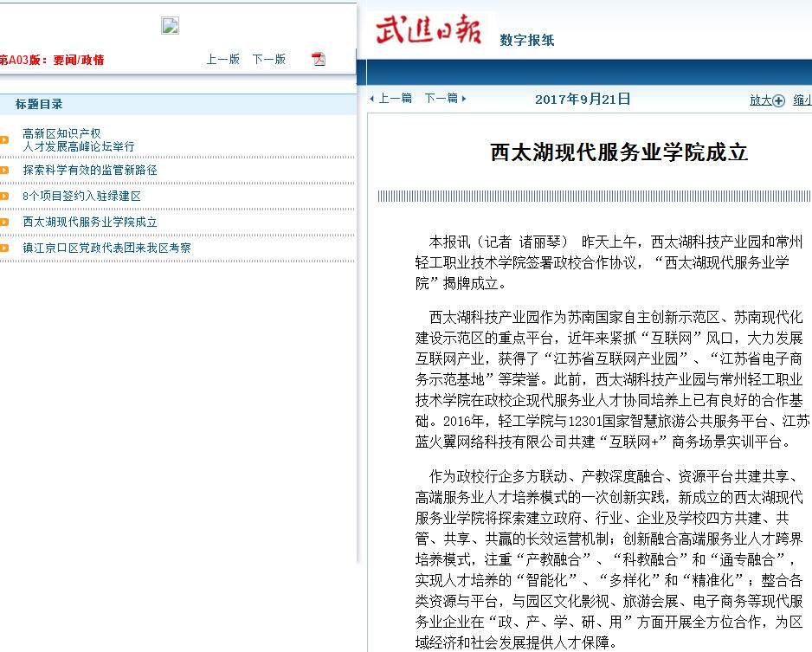Viewport: 812px width, 652px height.
Task: Click the paragraph starting 本报讯（记者 诸丽琴）
Action: [609, 262]
